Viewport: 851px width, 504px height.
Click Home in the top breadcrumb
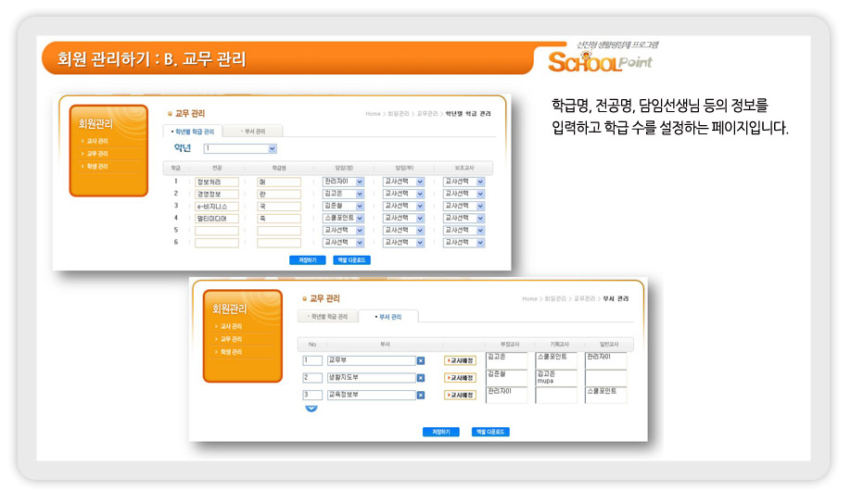pyautogui.click(x=373, y=113)
